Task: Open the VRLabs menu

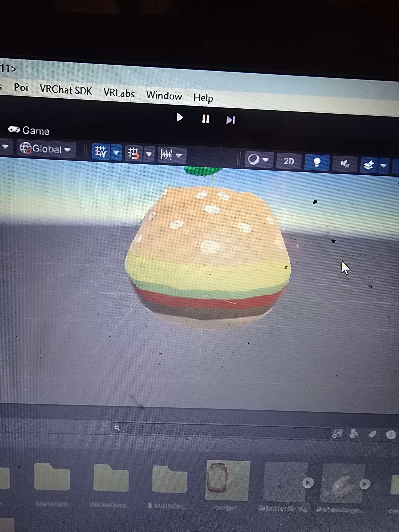Action: [x=119, y=93]
